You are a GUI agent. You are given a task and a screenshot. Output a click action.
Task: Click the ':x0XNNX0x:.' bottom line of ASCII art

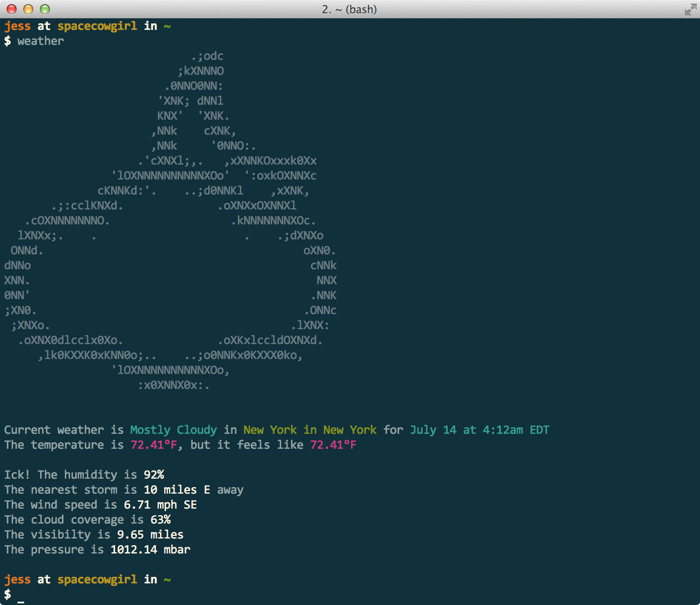(174, 385)
